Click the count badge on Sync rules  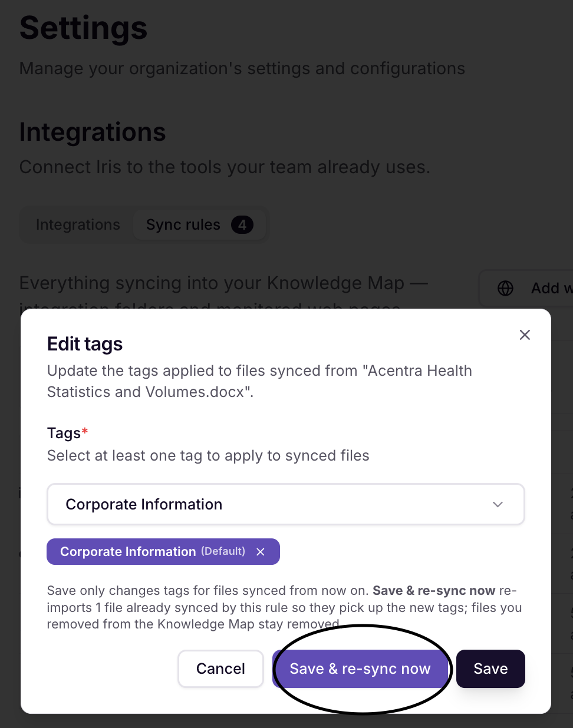[x=242, y=224]
